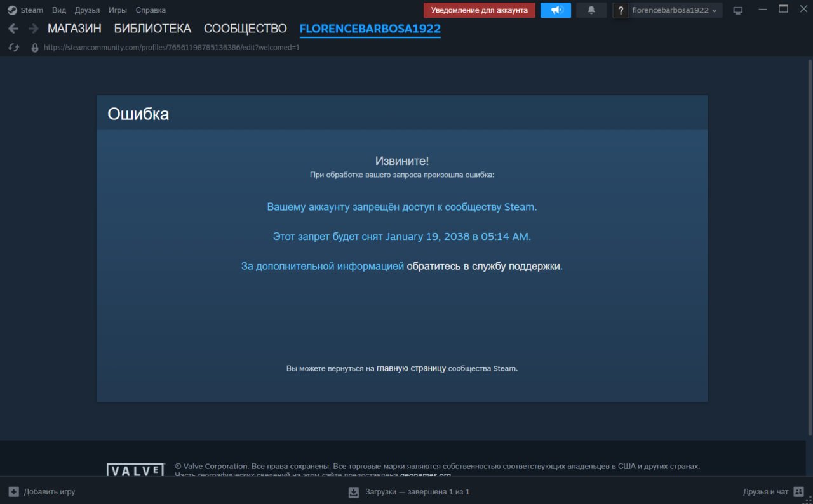Click the red Уведомление для аккаунта button
This screenshot has width=813, height=504.
click(x=479, y=10)
